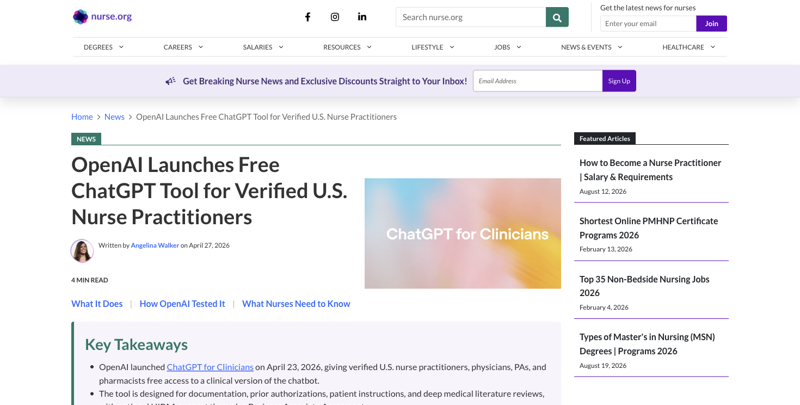Open the SALARIES nav item
800x405 pixels.
(x=258, y=47)
